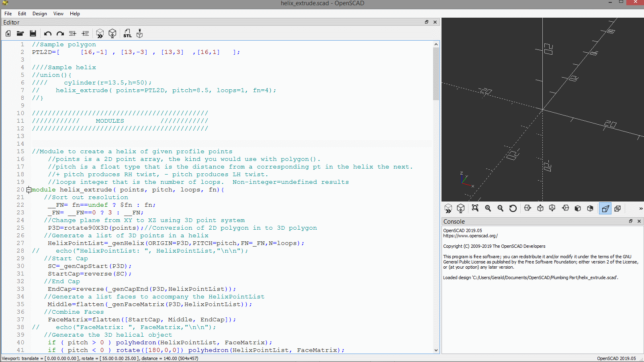The image size is (644, 362).
Task: Open the View menu
Action: coord(58,14)
